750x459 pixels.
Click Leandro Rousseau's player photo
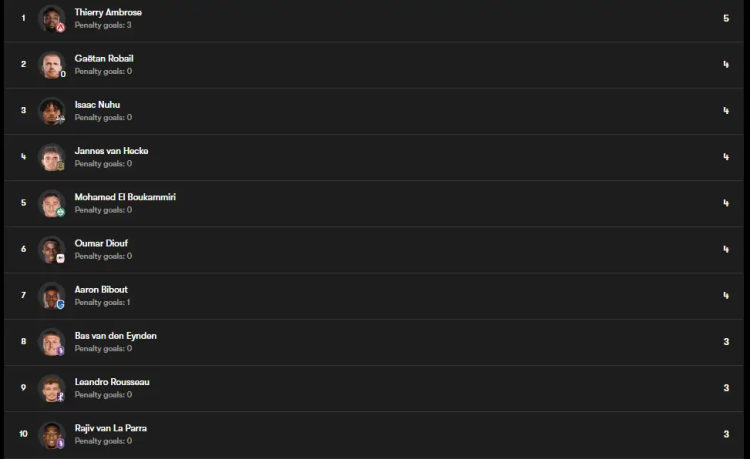tap(51, 388)
